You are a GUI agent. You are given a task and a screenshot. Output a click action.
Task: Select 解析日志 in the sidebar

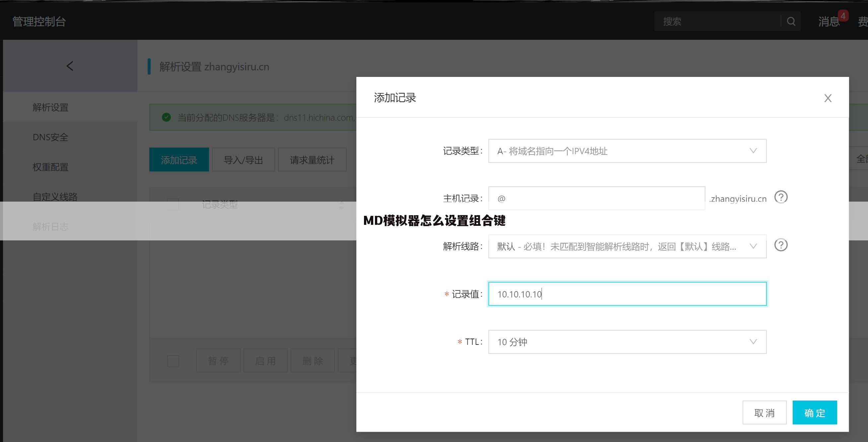50,226
